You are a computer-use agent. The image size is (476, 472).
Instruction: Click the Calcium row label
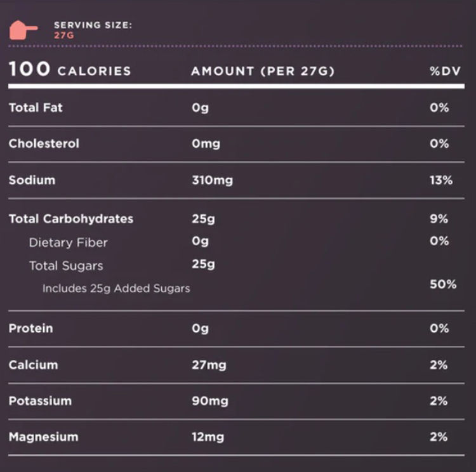coord(33,365)
